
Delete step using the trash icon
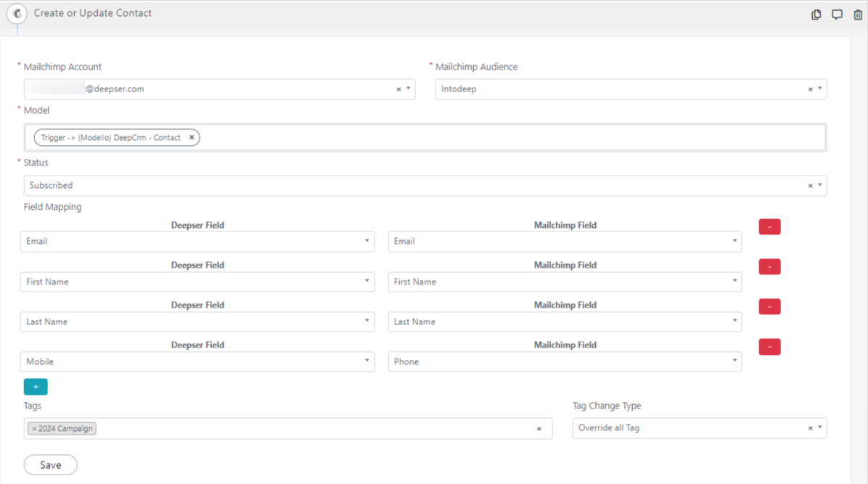[858, 15]
